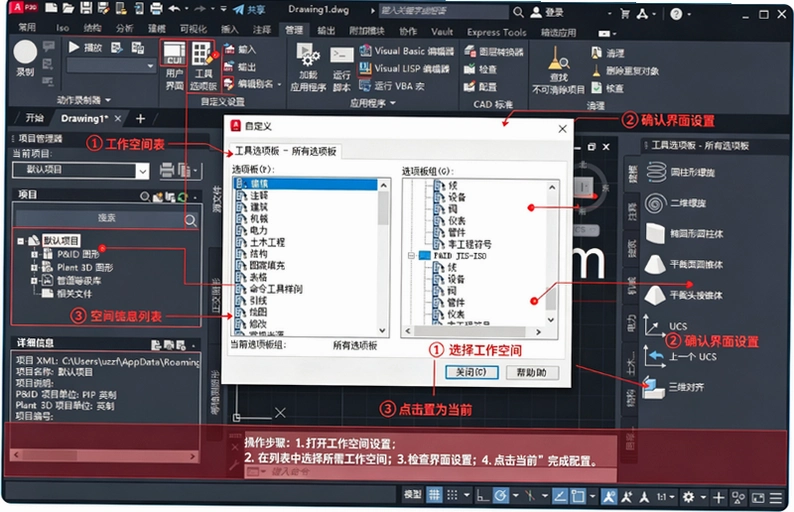
Task: Select 三维对齐 tool in palette
Action: (673, 387)
